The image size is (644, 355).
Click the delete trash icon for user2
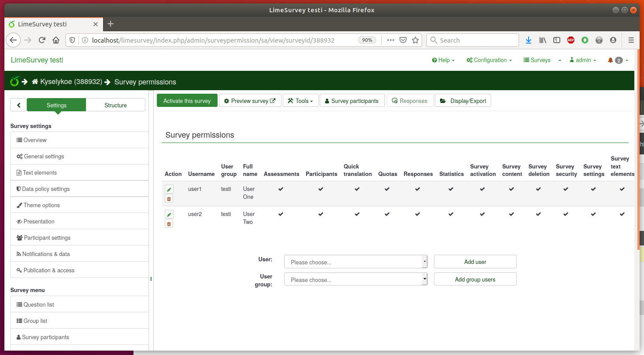tap(169, 224)
